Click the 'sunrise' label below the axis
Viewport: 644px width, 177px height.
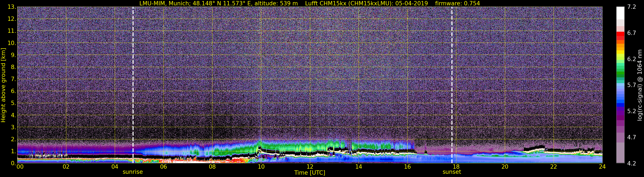pyautogui.click(x=133, y=172)
